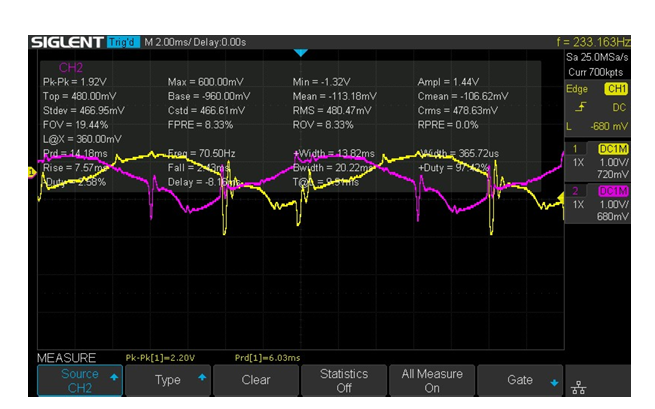Image resolution: width=655 pixels, height=409 pixels.
Task: Click the magenta DC1M coupling badge for channel 2
Action: (x=613, y=191)
